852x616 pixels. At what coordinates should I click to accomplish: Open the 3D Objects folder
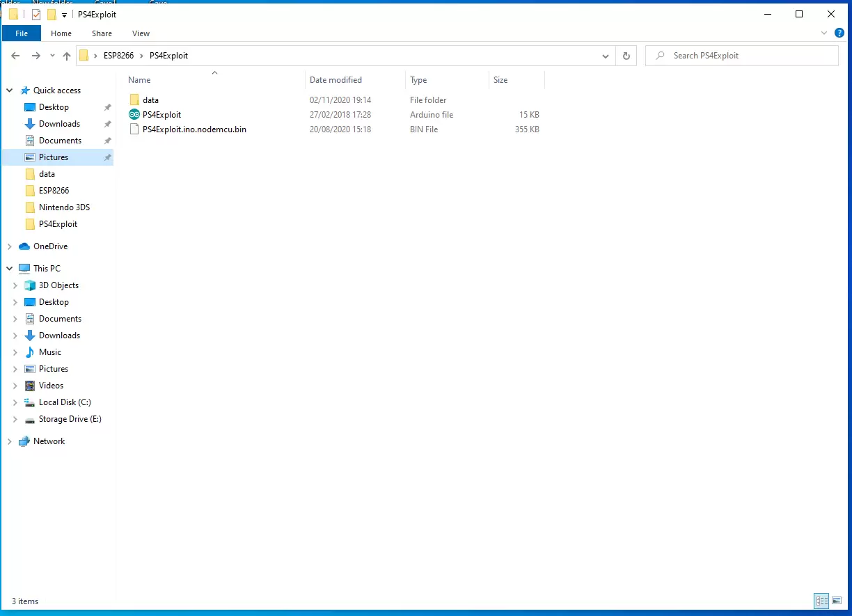click(x=58, y=285)
